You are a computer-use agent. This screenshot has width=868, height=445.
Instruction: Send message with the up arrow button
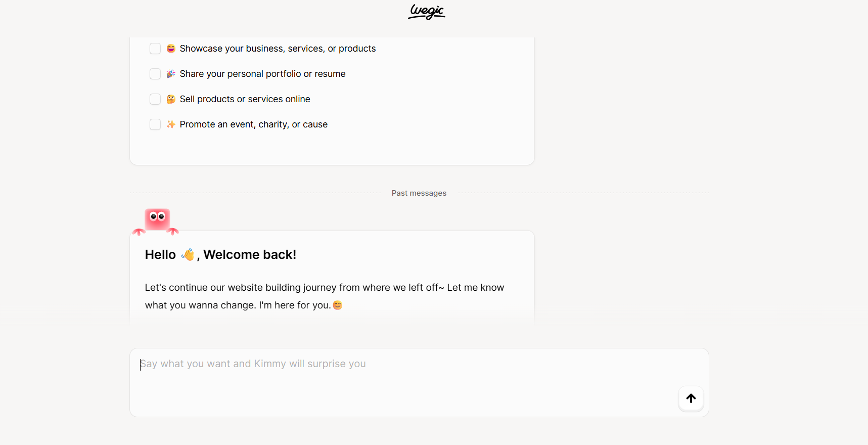691,398
